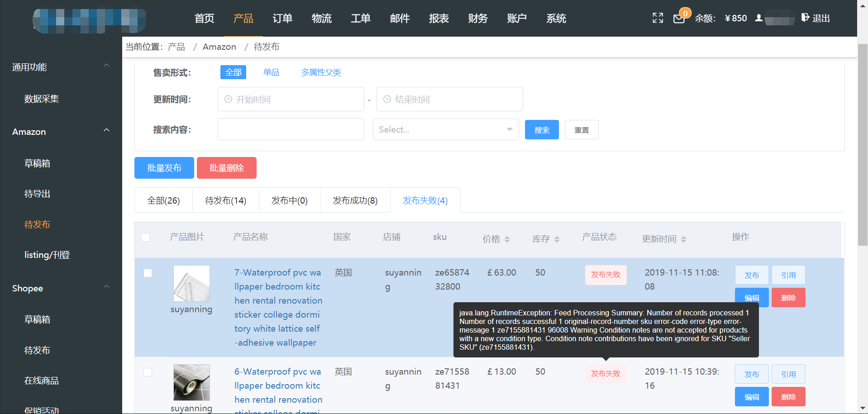Open 订单 in top navigation
The height and width of the screenshot is (414, 868).
[282, 19]
